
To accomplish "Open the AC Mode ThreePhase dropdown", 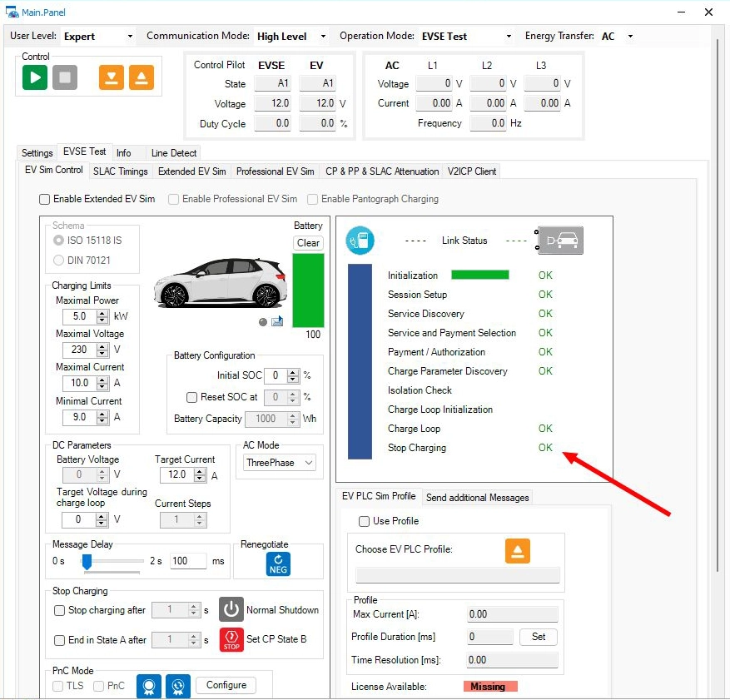I will click(280, 463).
